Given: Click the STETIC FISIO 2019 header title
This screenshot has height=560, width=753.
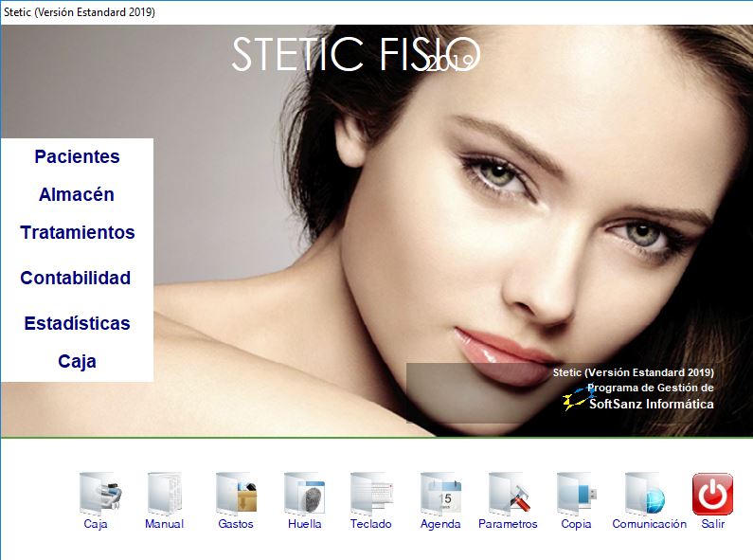Looking at the screenshot, I should click(x=355, y=55).
